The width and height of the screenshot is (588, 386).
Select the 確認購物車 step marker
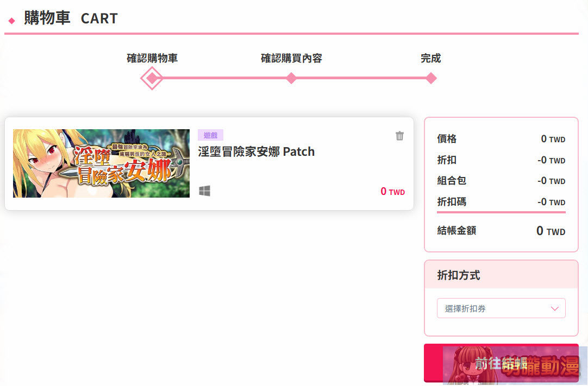point(152,78)
